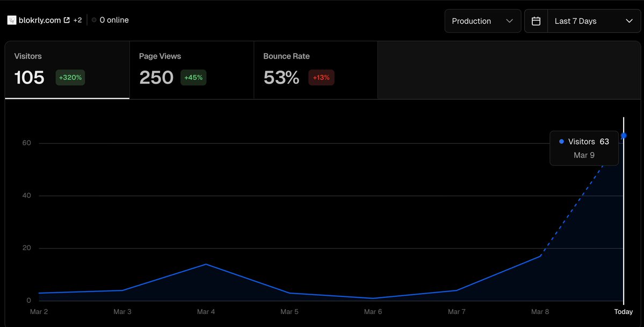The image size is (644, 327).
Task: Click the +13% bounce rate badge
Action: tap(321, 78)
